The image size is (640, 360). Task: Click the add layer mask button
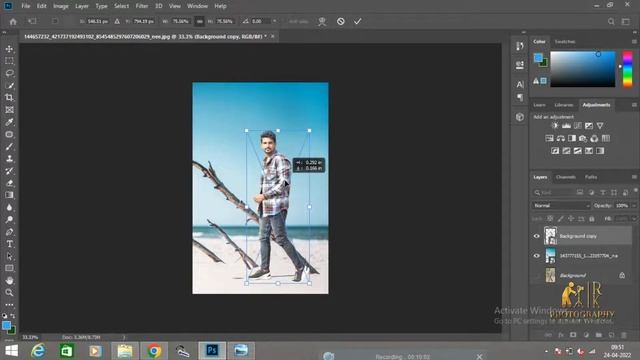(x=573, y=335)
